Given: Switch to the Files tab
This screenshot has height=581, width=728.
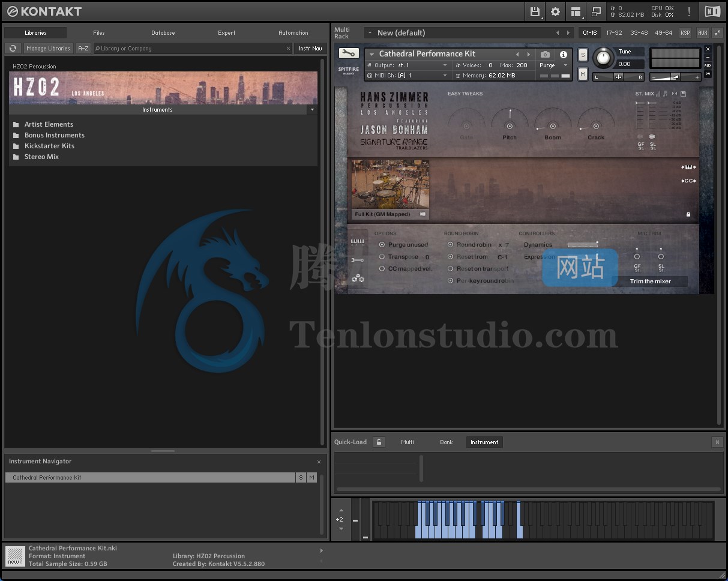Looking at the screenshot, I should [x=99, y=33].
